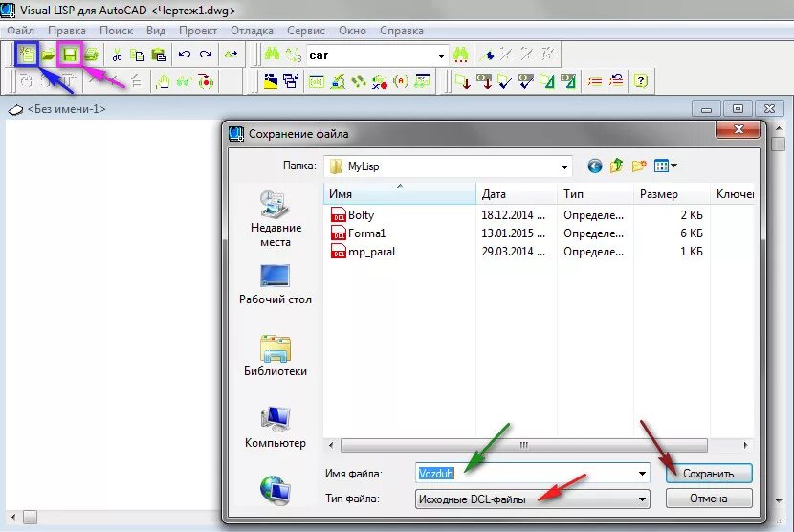Click the Copy icon in the toolbar
The width and height of the screenshot is (794, 532).
[x=138, y=55]
